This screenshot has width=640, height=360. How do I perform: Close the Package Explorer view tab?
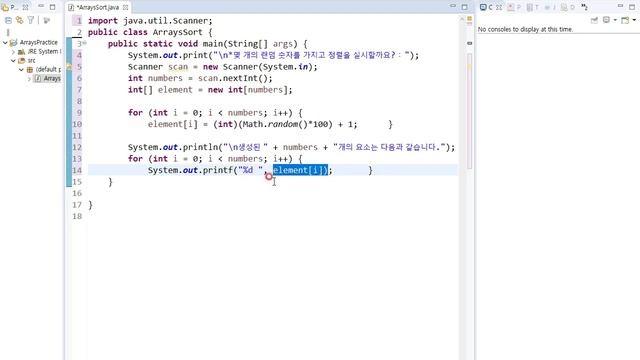click(x=25, y=7)
